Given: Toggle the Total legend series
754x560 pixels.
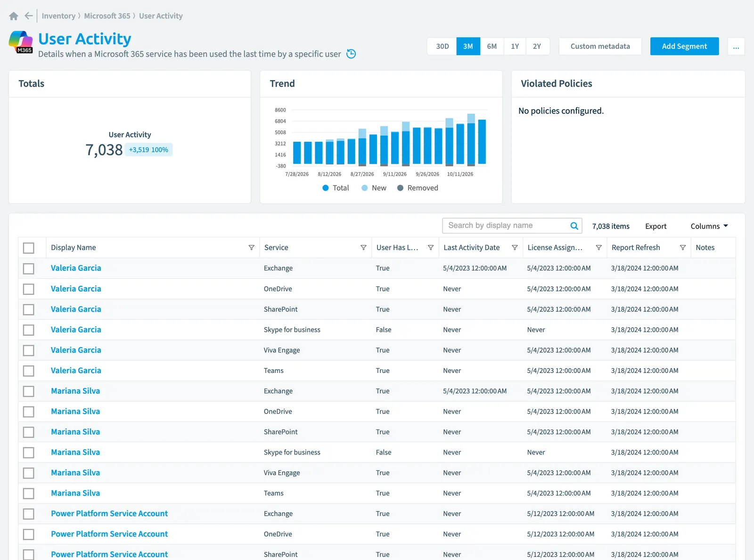Looking at the screenshot, I should click(336, 188).
